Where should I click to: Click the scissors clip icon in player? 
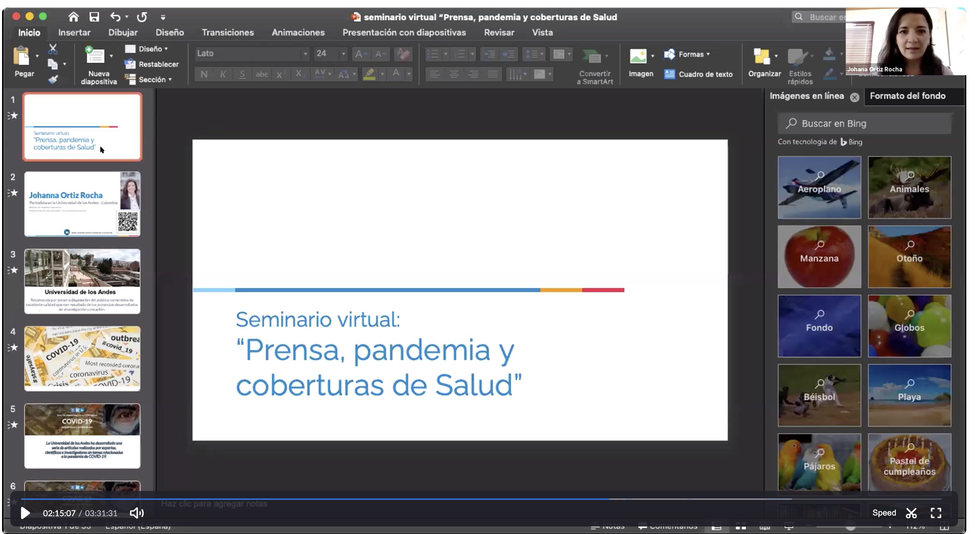911,513
